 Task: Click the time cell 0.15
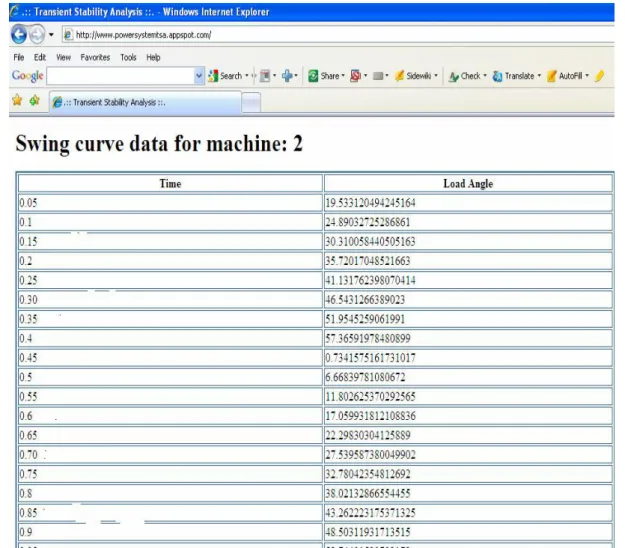(170, 242)
